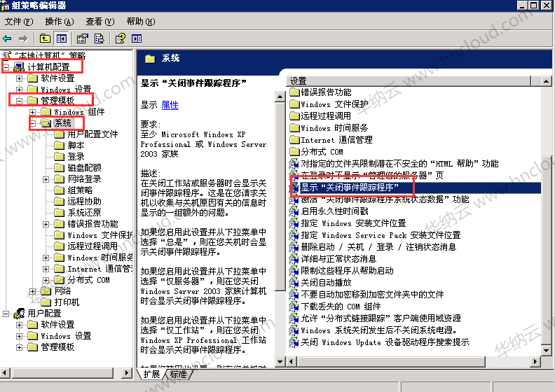Select Windows 系统关闭发生后不关闭系统电源 policy

[378, 330]
